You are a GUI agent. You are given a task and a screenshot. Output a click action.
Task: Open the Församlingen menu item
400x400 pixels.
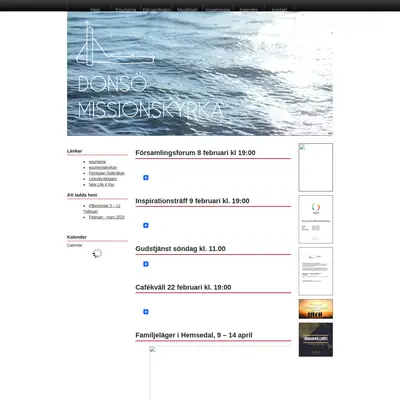(156, 10)
